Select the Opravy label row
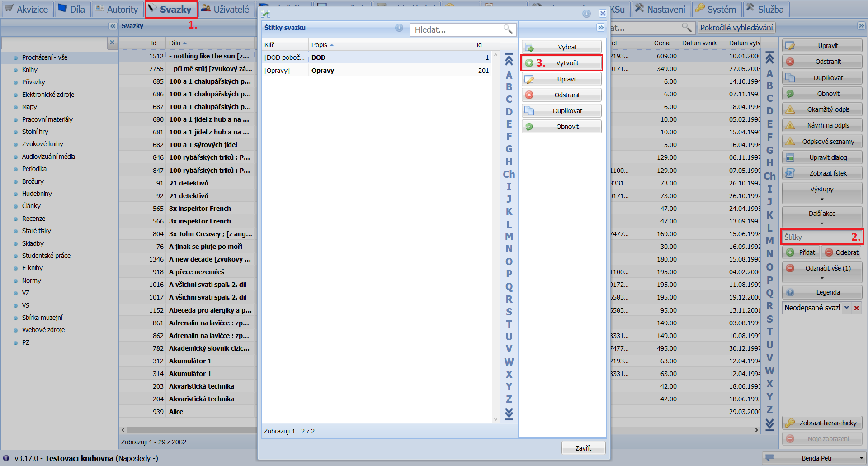 coord(377,71)
